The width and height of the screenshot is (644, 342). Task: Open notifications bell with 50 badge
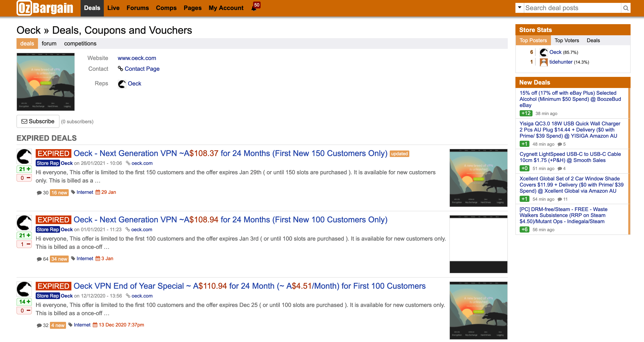click(255, 7)
